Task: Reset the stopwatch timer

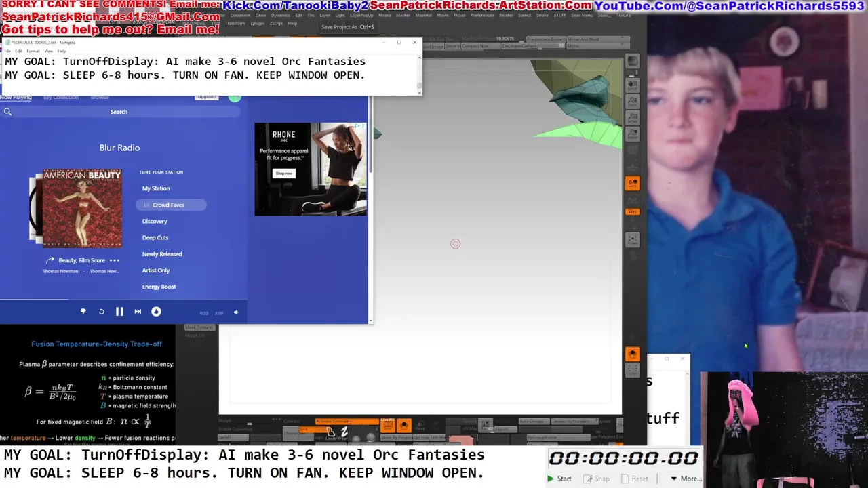Action: [635, 479]
